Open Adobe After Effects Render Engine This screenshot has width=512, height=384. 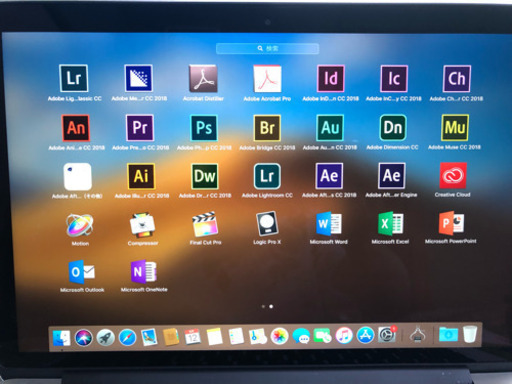(x=392, y=176)
